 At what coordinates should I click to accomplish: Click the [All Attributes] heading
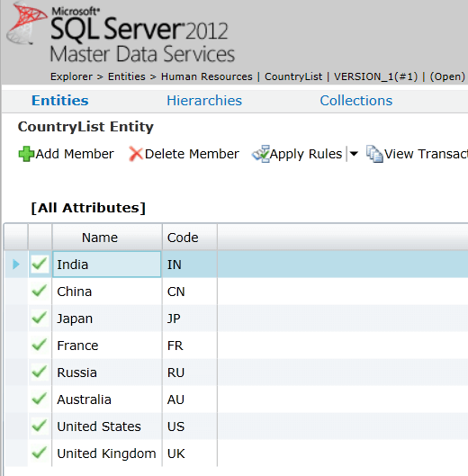(88, 208)
